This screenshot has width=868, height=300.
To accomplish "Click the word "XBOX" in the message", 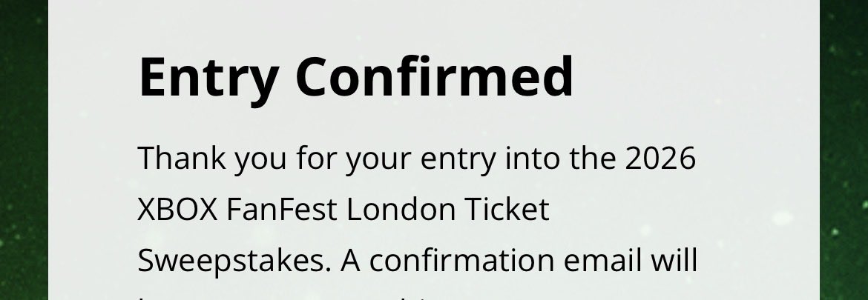I will (x=177, y=210).
